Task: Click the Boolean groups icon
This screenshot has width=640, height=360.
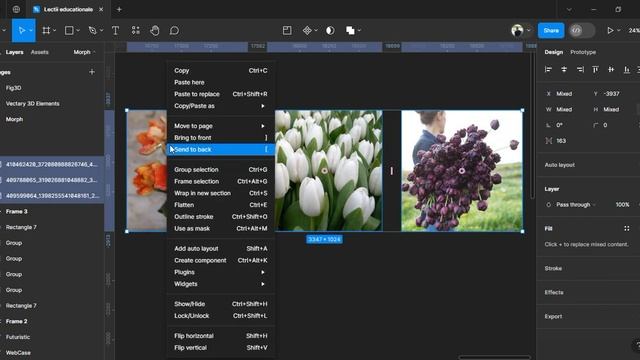Action: click(350, 30)
